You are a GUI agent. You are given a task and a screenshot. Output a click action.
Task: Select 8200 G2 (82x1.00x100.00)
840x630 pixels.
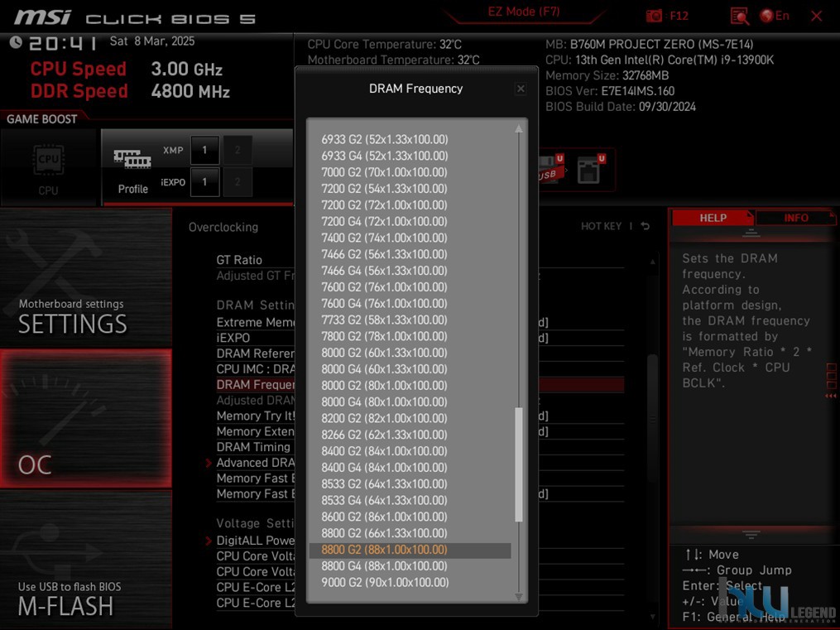tap(384, 418)
